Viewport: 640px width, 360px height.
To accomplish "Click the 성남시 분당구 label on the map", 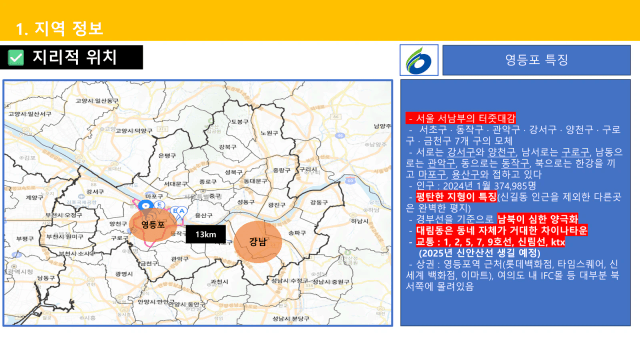I will click(291, 318).
